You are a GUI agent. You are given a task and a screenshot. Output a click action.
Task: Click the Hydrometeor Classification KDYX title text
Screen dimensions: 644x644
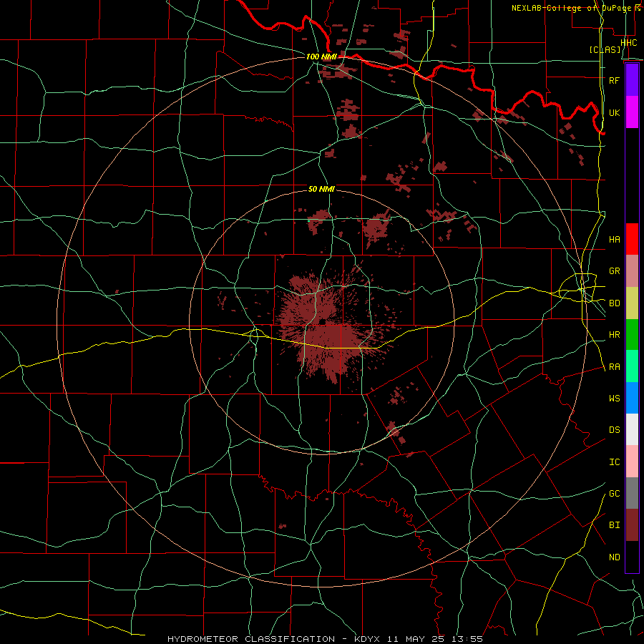click(x=325, y=639)
